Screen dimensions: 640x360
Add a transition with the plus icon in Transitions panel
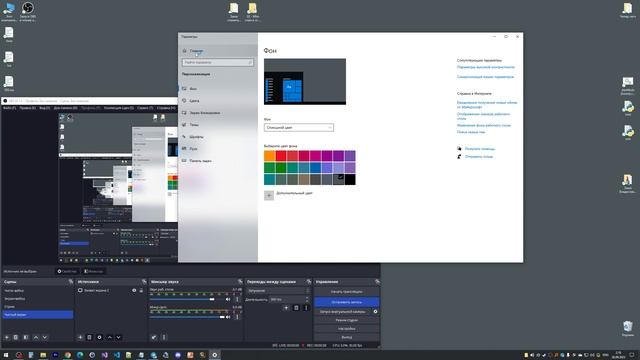(x=286, y=308)
